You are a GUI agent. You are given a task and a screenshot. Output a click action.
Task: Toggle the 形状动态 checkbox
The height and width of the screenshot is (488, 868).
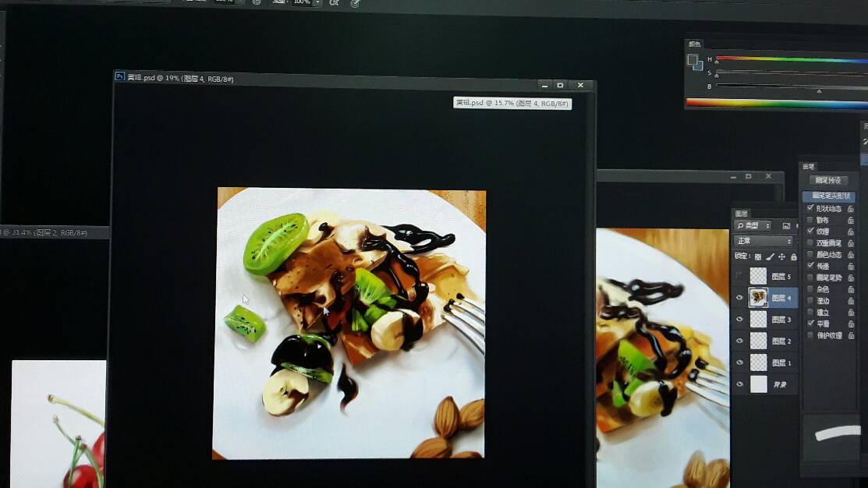click(x=810, y=208)
